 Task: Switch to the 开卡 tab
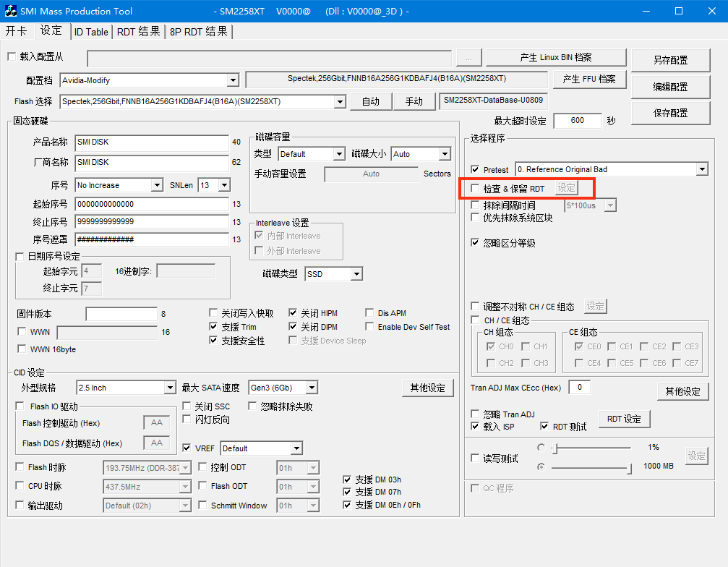click(16, 31)
